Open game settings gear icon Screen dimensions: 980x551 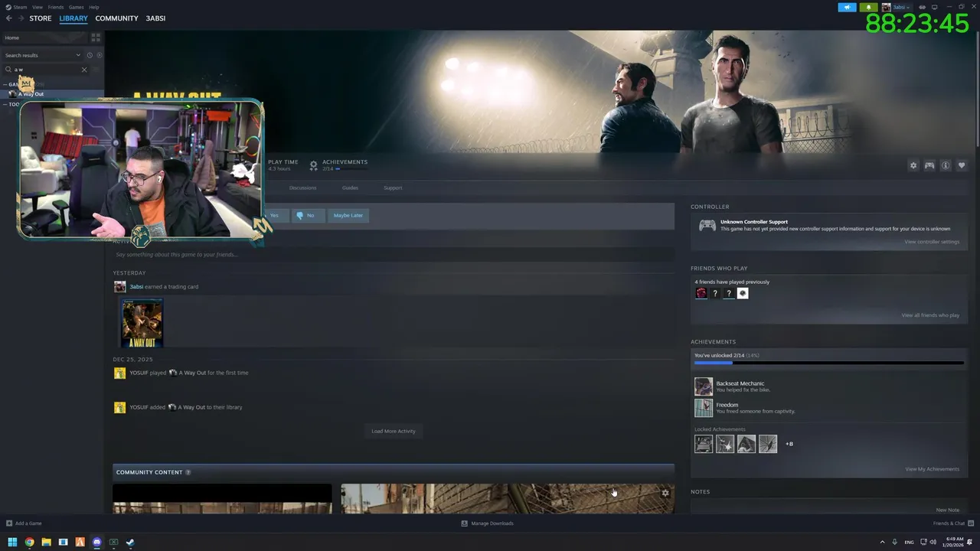pos(913,165)
